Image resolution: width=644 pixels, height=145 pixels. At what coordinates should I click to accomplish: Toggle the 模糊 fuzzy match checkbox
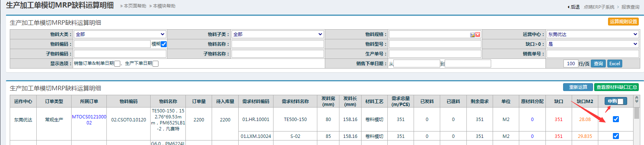pos(164,44)
